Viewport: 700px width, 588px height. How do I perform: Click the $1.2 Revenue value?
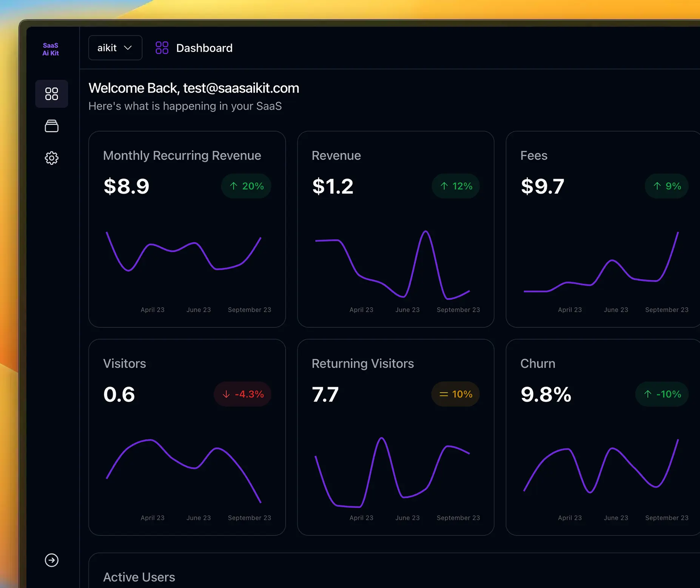pos(333,186)
